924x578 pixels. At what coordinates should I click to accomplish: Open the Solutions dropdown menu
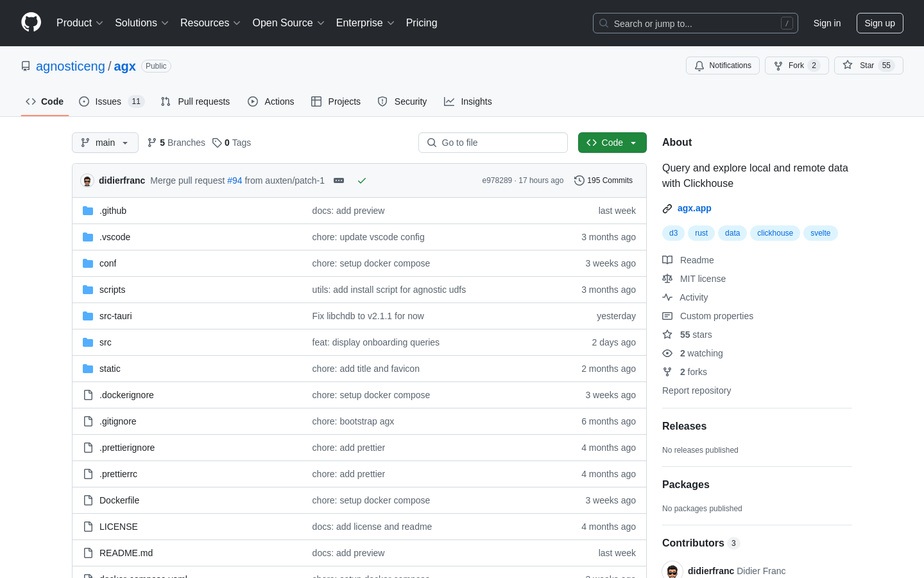pos(142,22)
